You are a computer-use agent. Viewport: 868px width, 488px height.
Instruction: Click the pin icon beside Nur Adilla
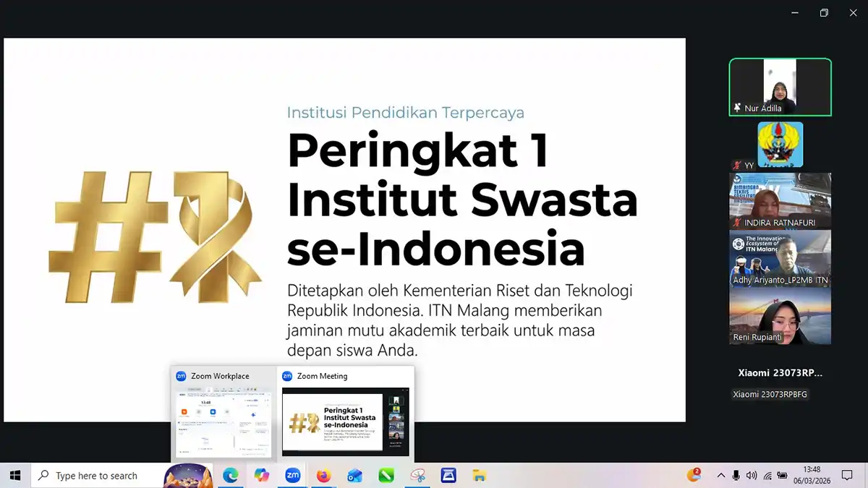(737, 108)
